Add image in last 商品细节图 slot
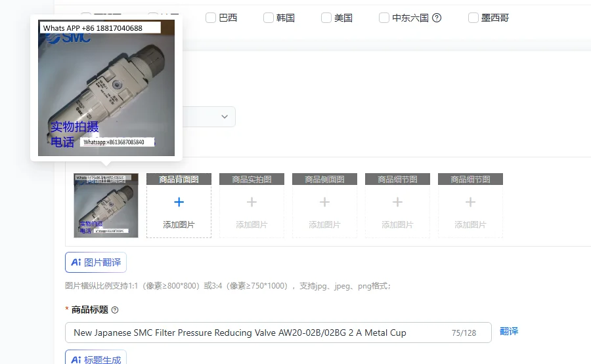 [470, 205]
